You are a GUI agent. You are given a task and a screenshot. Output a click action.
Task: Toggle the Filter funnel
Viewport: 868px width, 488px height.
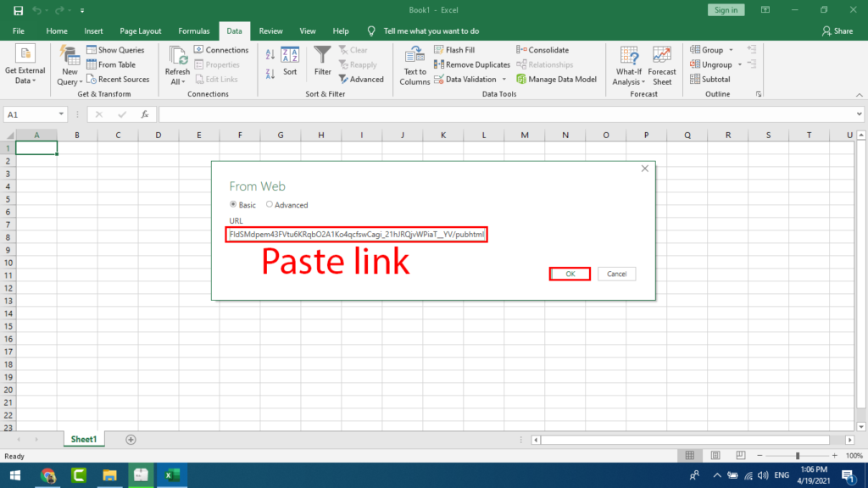pyautogui.click(x=322, y=61)
